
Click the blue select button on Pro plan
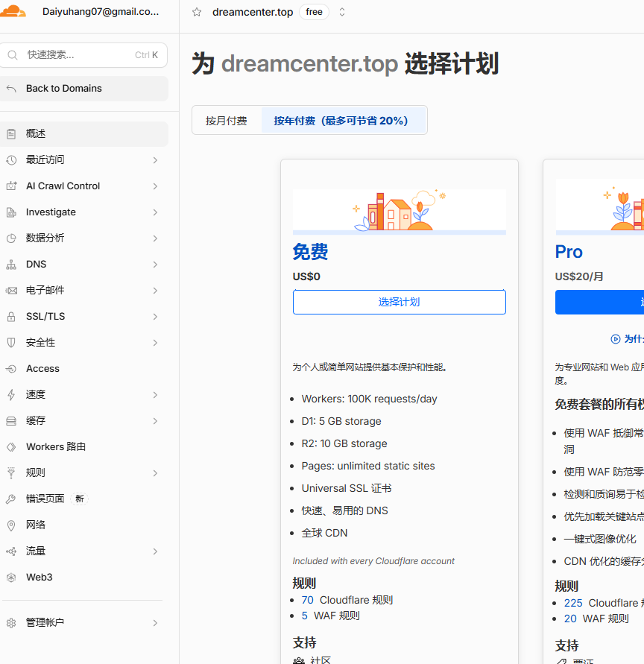tap(599, 302)
